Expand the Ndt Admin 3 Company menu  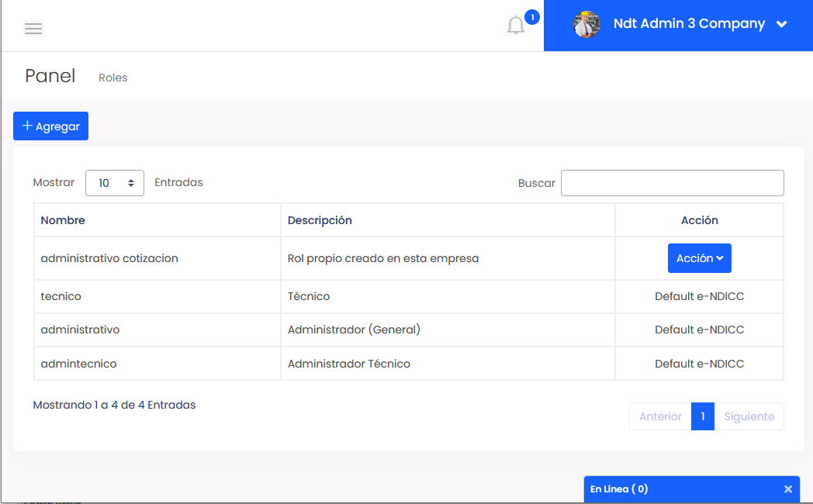[x=781, y=24]
